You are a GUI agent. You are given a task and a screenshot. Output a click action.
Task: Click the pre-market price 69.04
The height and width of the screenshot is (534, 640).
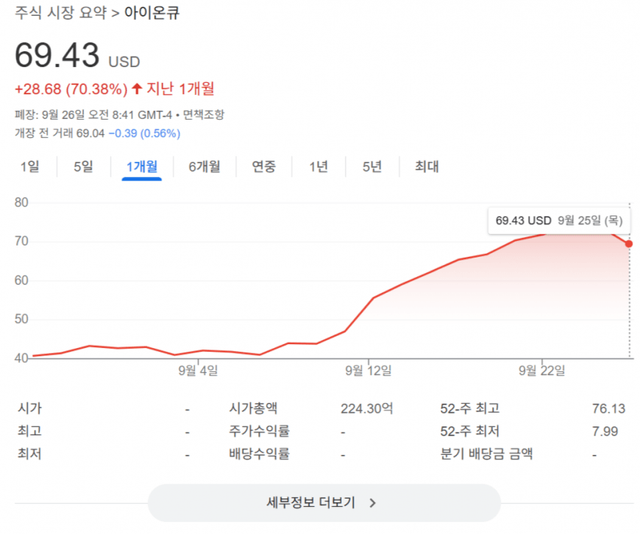89,133
